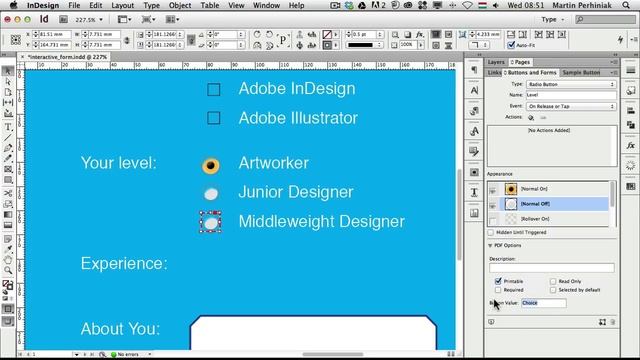The width and height of the screenshot is (640, 360).
Task: Select the Gap tool
Action: pyautogui.click(x=8, y=102)
